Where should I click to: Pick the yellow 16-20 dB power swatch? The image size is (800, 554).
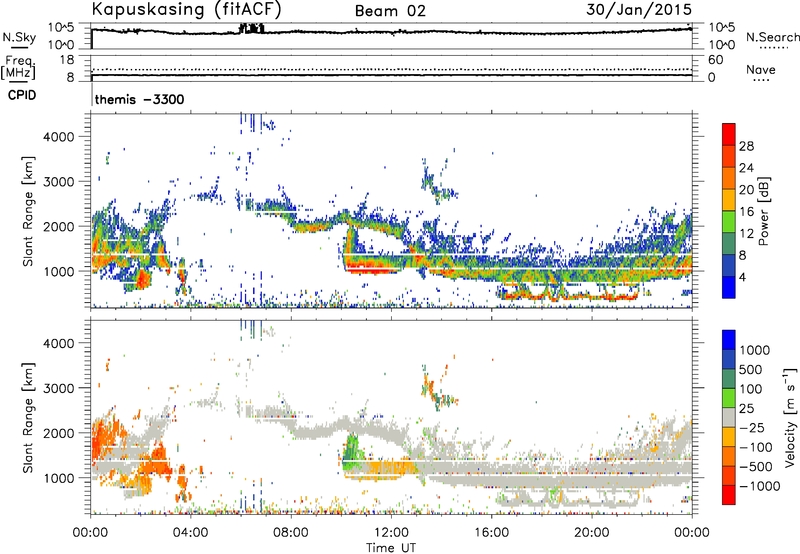(x=729, y=200)
